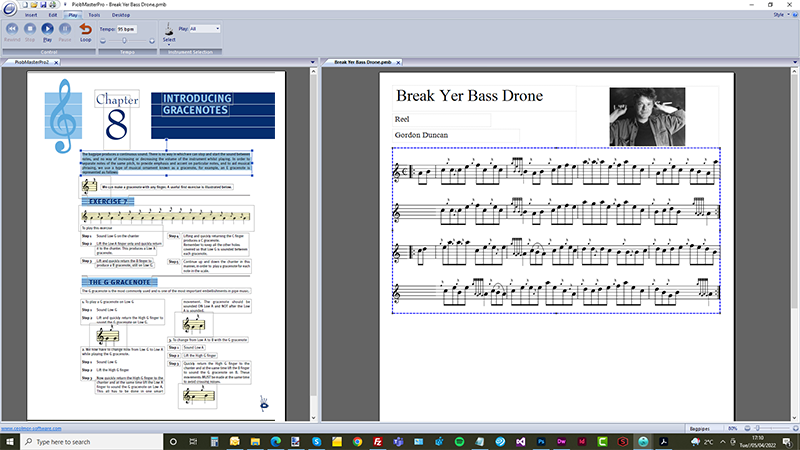Screen dimensions: 800x450
Task: Show hidden system tray icons
Action: [x=722, y=442]
